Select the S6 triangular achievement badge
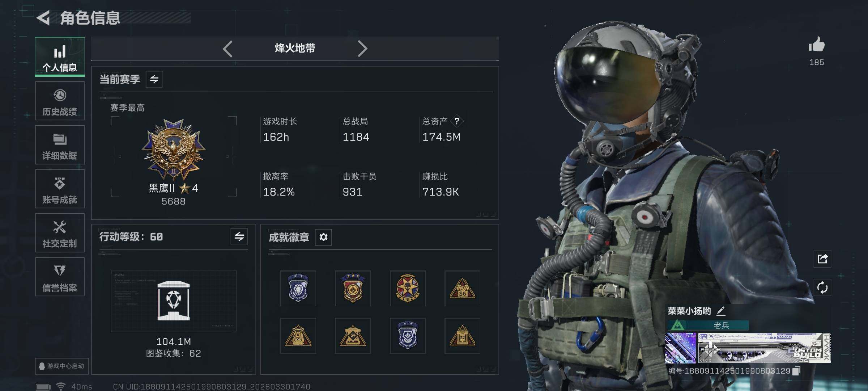The image size is (868, 391). 462,289
